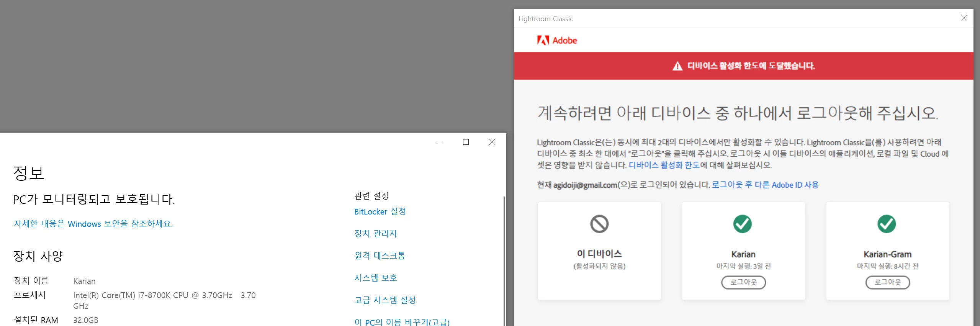Open the 디바이스 활성화 한도 link
Viewport: 980px width, 326px height.
point(664,165)
